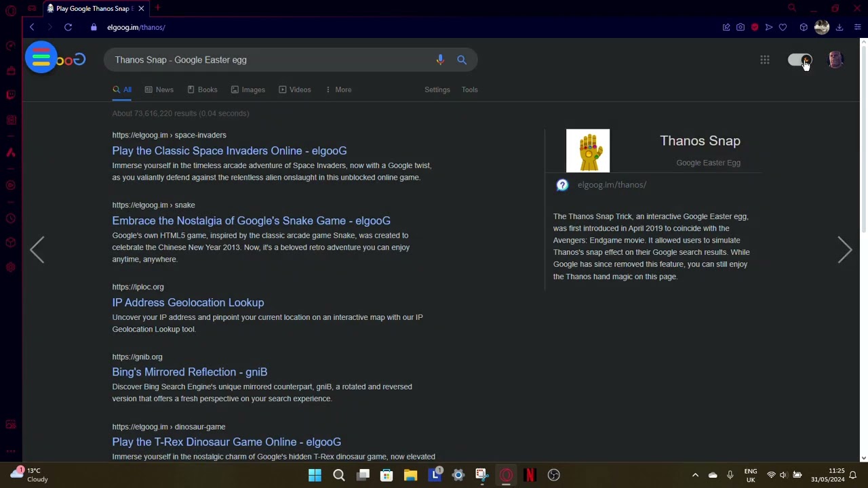
Task: Open the Twitch icon in the Opera sidebar
Action: [11, 95]
